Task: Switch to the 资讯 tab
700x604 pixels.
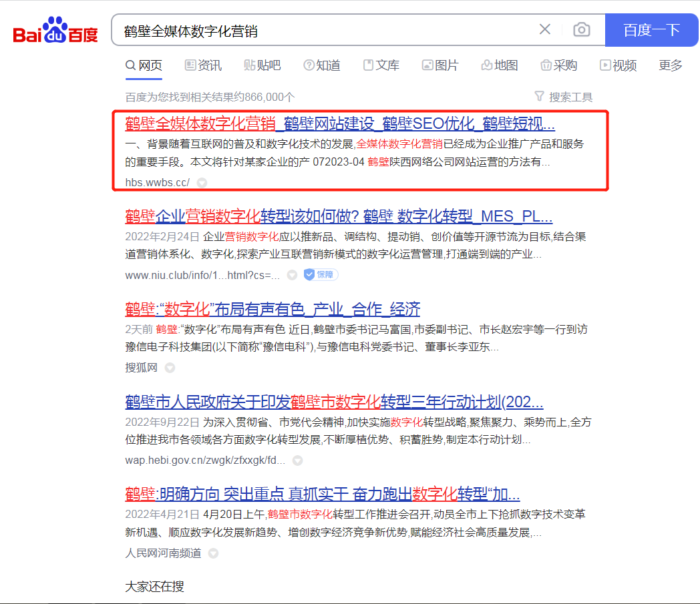Action: click(204, 65)
